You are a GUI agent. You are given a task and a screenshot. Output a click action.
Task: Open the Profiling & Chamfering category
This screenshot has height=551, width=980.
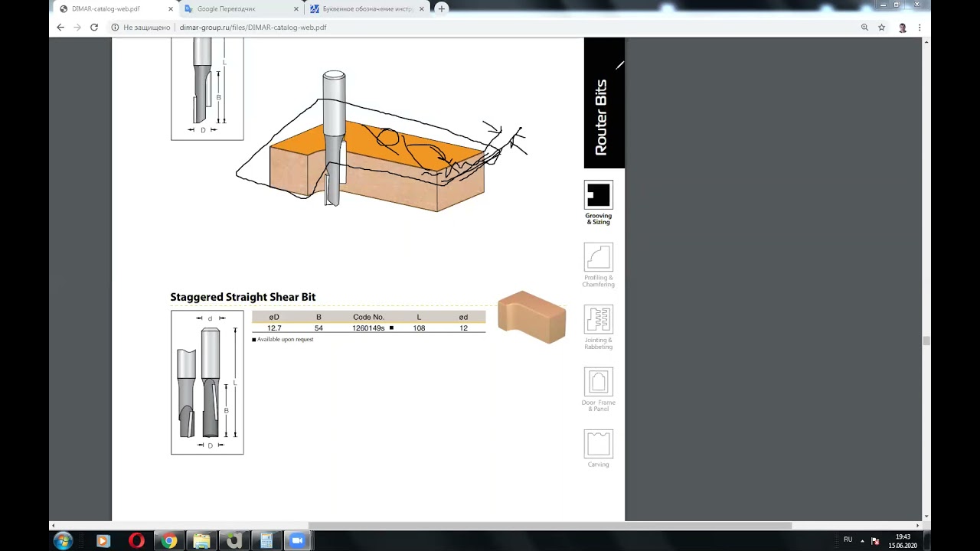tap(599, 257)
